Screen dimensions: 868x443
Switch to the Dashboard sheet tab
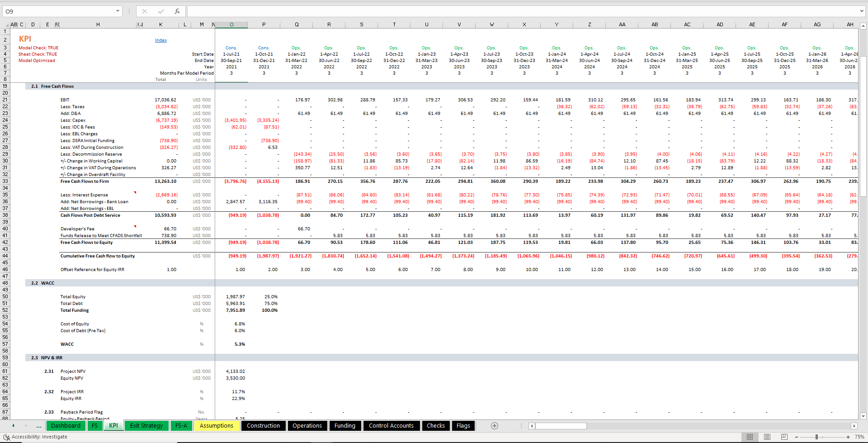(66, 426)
